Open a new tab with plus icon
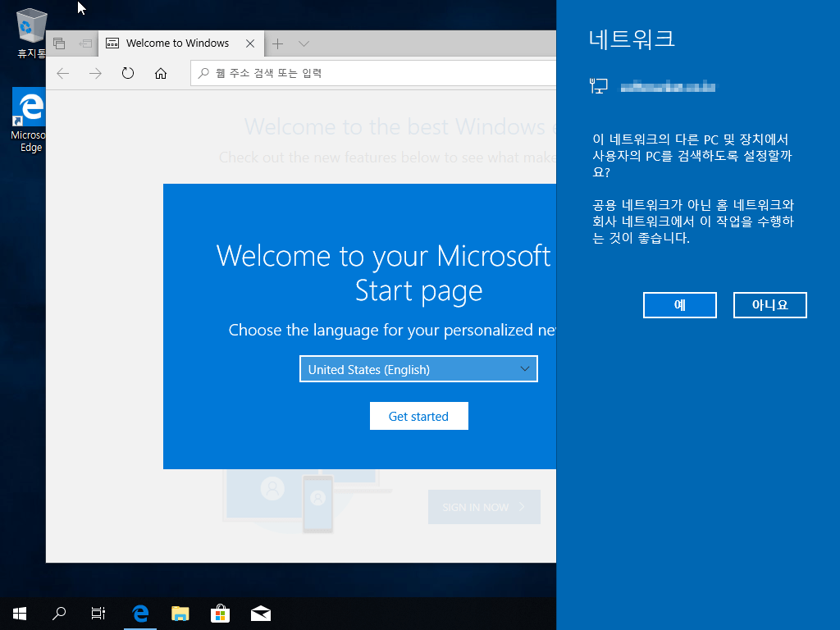This screenshot has height=630, width=840. (277, 43)
